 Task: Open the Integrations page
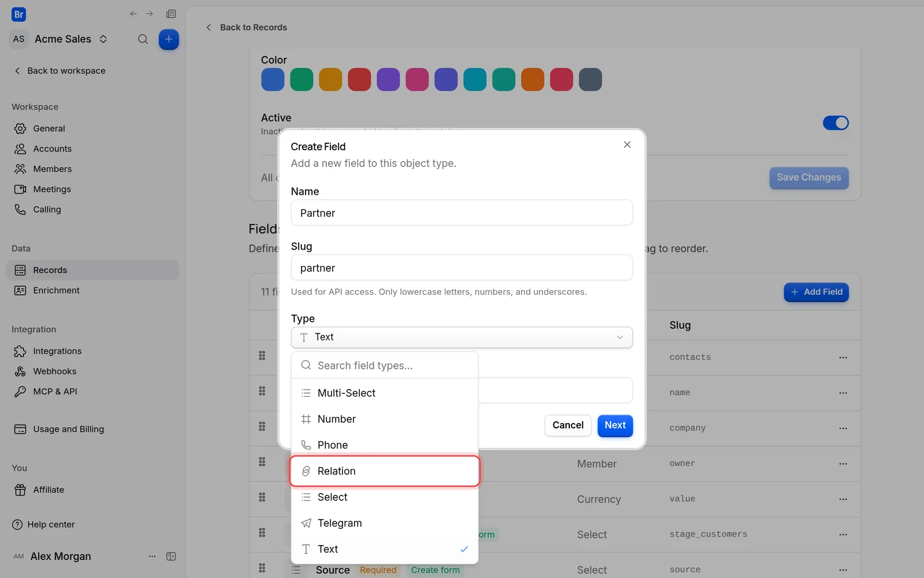(x=92, y=351)
